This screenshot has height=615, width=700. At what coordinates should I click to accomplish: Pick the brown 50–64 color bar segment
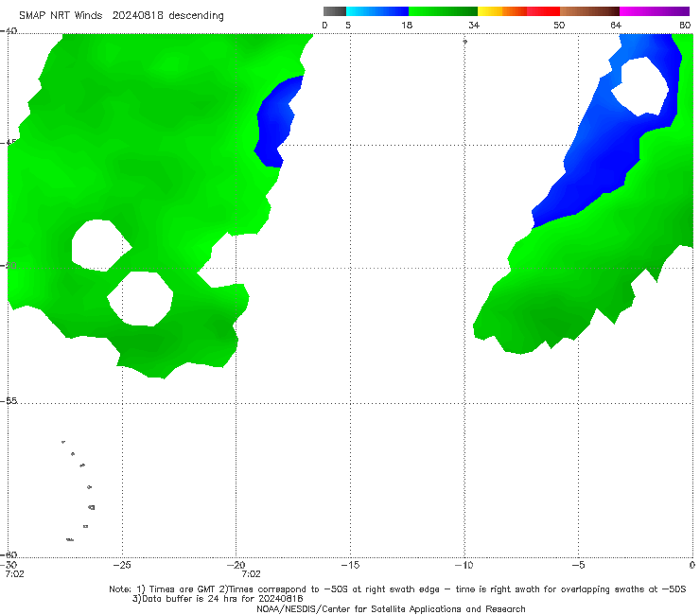(x=589, y=11)
